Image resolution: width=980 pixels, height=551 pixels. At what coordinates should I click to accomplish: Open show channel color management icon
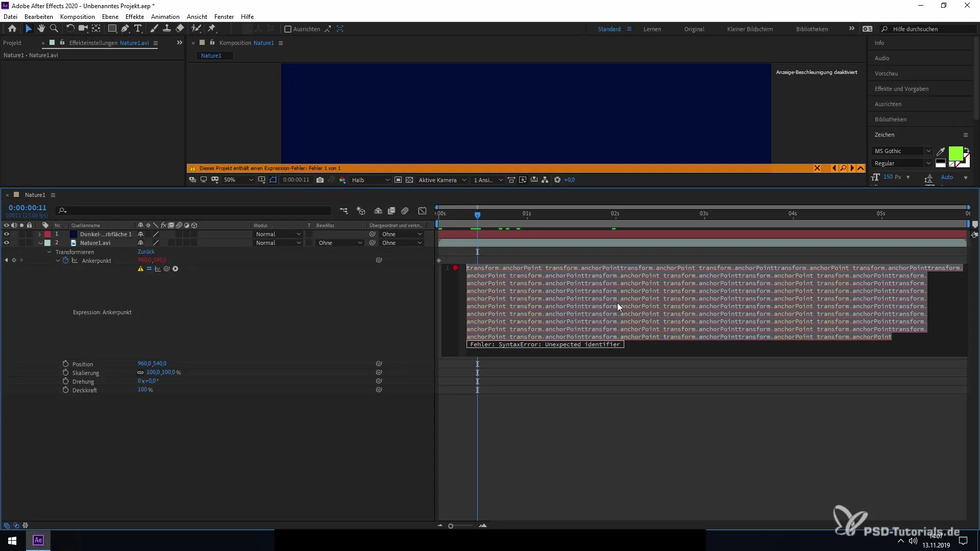342,180
